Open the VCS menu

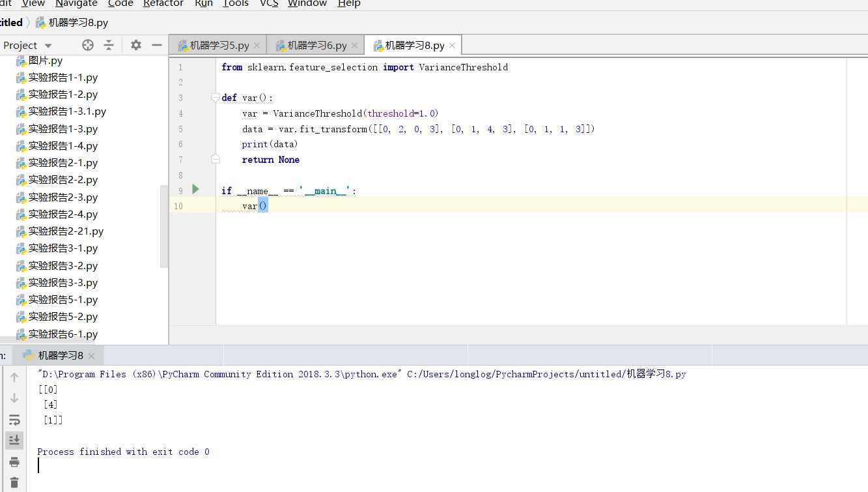point(269,4)
